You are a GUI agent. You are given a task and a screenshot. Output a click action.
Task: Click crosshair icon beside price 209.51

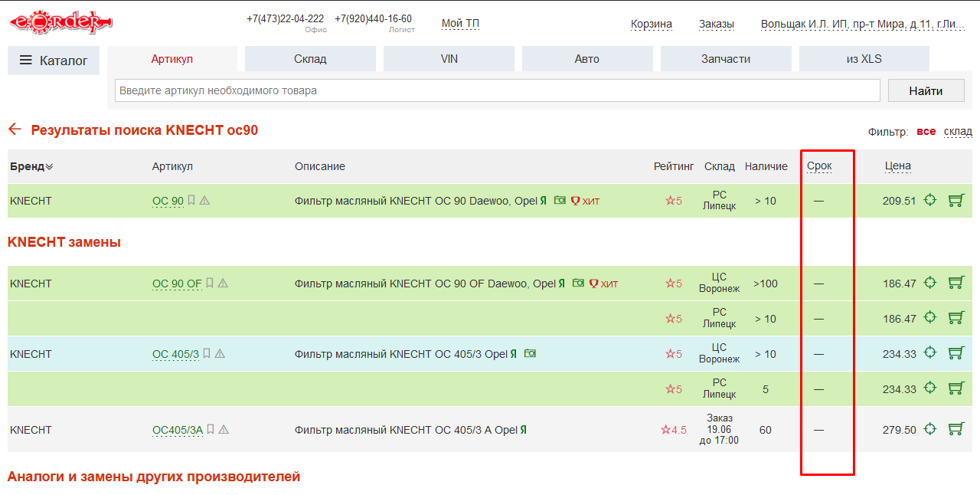[x=930, y=200]
